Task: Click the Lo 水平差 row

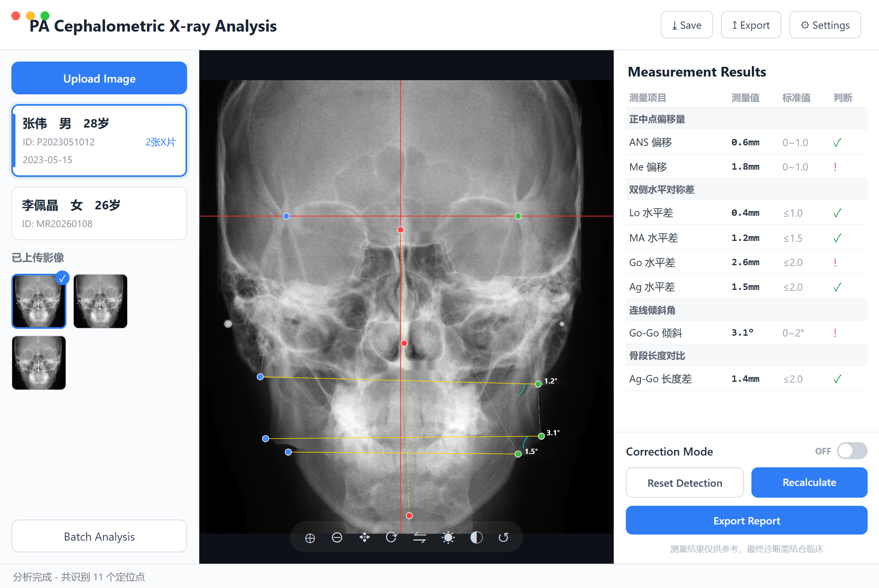Action: (x=747, y=213)
